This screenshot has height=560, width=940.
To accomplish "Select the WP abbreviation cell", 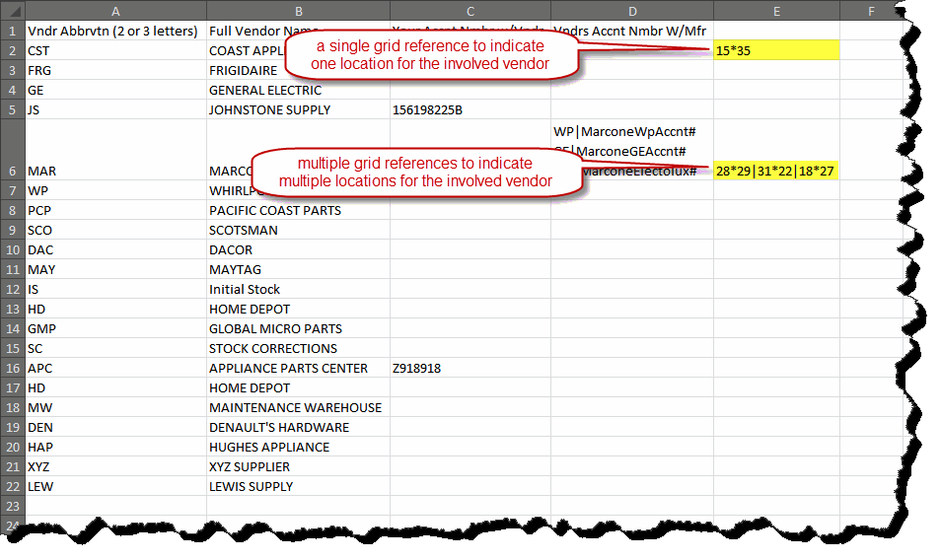I will (115, 190).
